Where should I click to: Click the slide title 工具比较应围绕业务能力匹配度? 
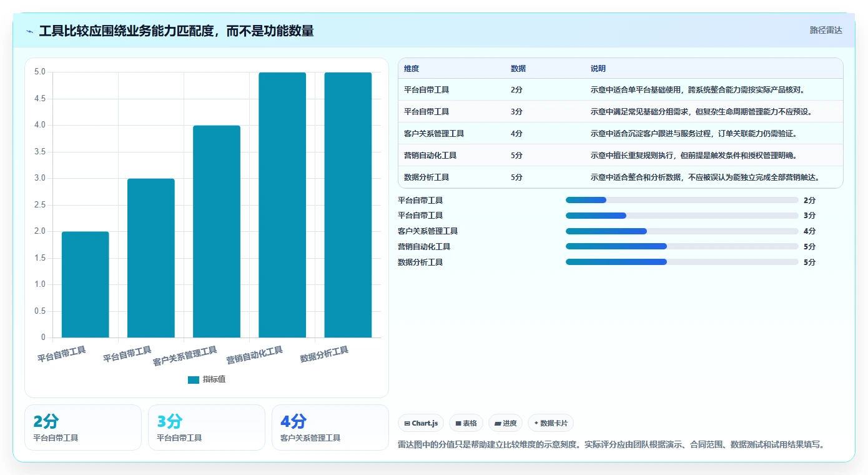click(176, 31)
